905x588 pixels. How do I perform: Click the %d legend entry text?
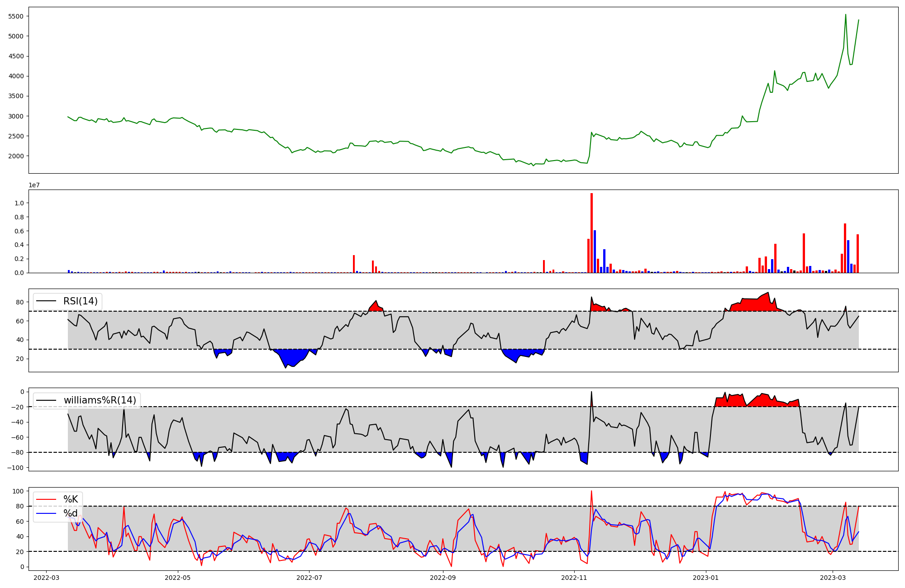[71, 513]
